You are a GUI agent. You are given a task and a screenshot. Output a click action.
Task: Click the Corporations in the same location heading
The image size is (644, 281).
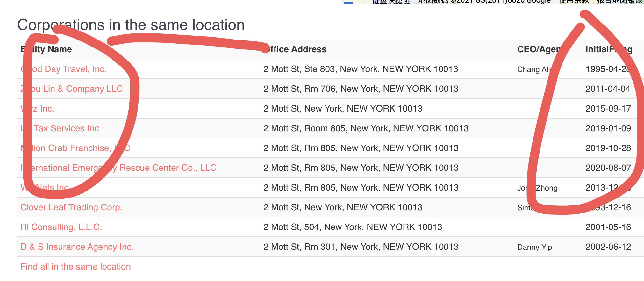[x=131, y=25]
